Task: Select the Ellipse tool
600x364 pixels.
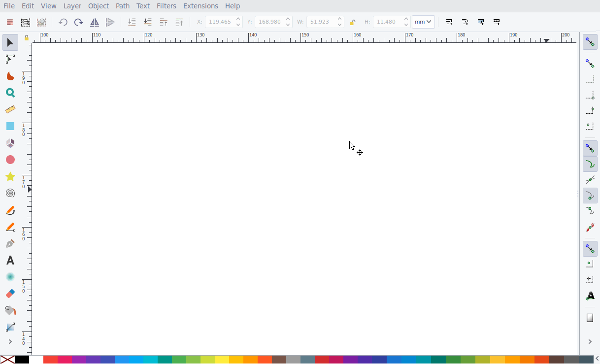Action: click(10, 160)
